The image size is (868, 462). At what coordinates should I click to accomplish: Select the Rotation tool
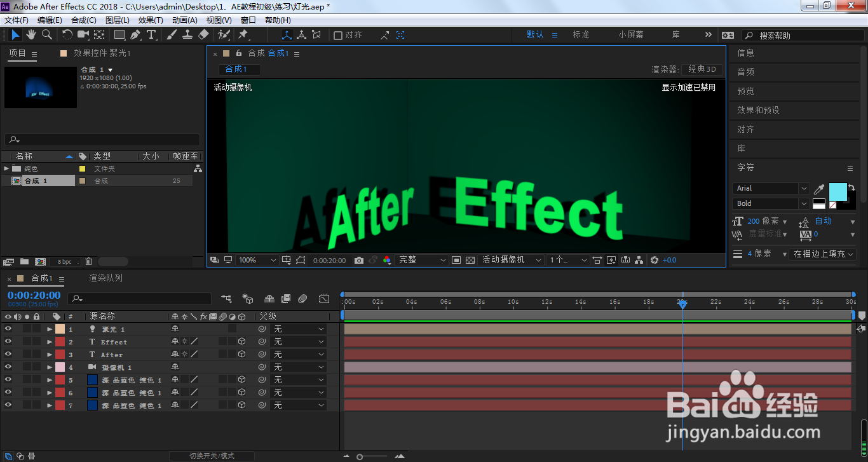click(67, 34)
